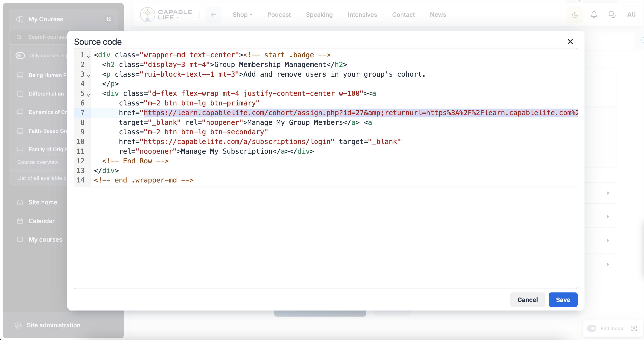
Task: Toggle Only courses in progress switch
Action: [20, 56]
